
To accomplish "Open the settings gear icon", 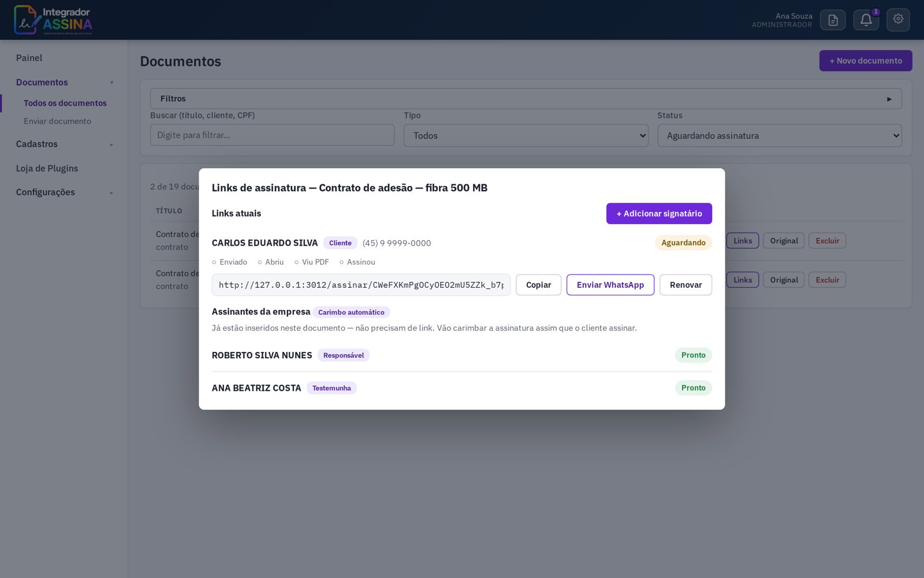I will [898, 20].
